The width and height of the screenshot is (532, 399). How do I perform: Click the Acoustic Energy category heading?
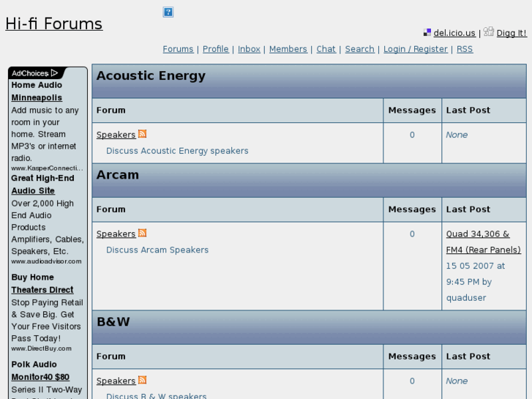(x=151, y=75)
